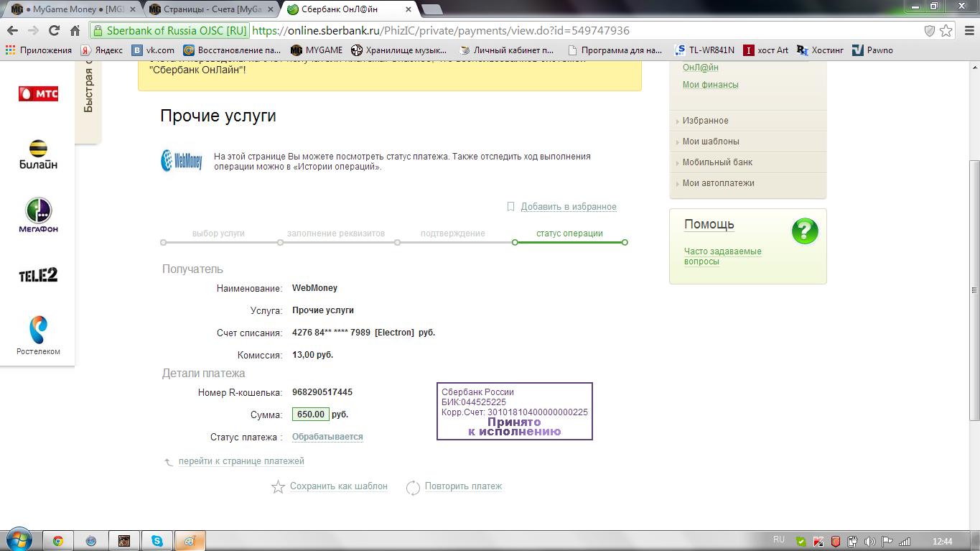980x551 pixels.
Task: Click the R-wallet number 968290517445
Action: tap(322, 392)
